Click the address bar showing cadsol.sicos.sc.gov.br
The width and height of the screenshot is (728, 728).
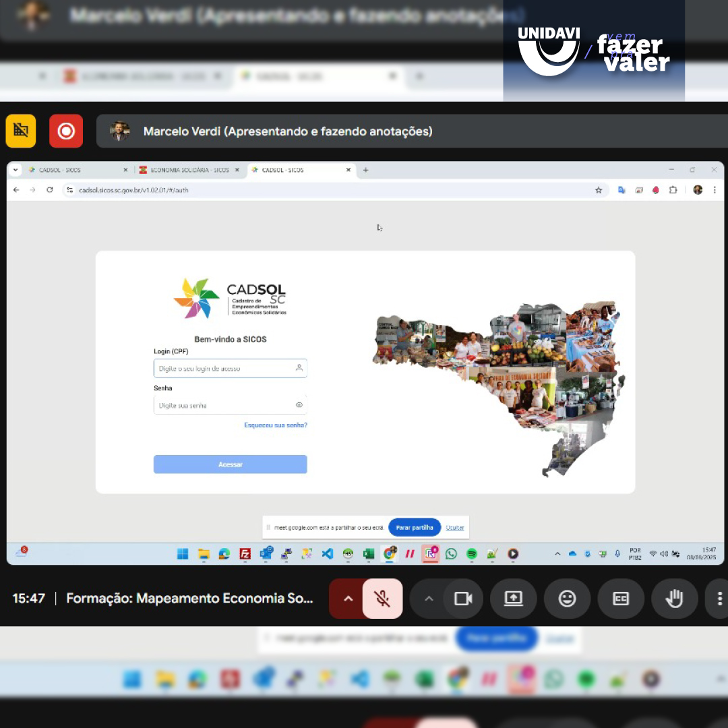point(334,190)
